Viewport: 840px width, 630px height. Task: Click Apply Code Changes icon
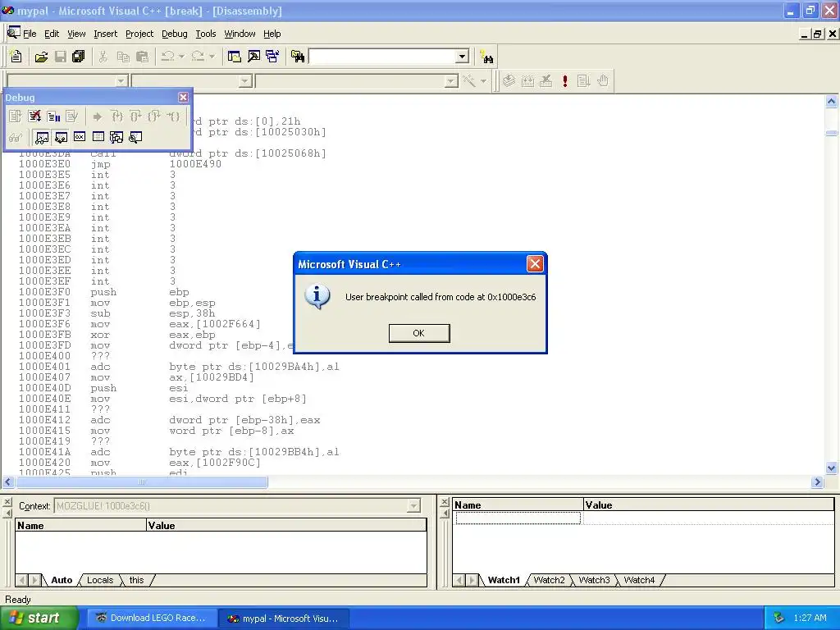pos(72,116)
